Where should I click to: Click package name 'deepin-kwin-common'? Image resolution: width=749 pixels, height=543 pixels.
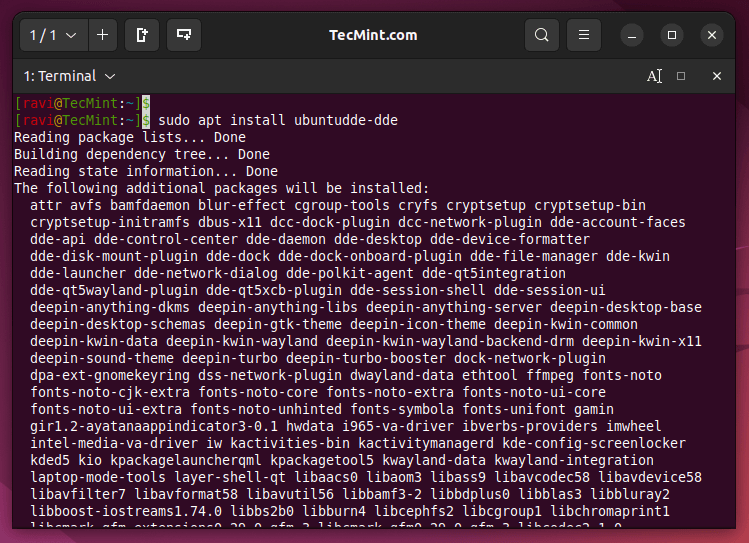click(566, 324)
